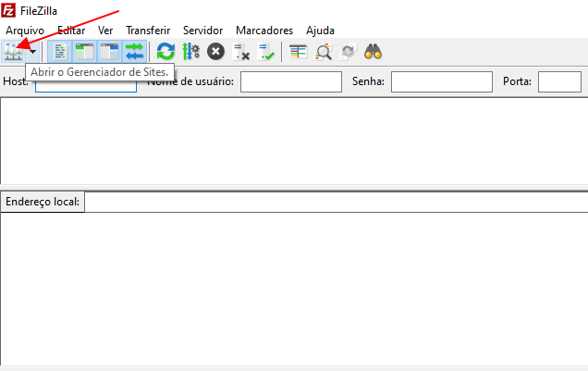Image resolution: width=588 pixels, height=371 pixels.
Task: Click the Senha password field
Action: point(442,81)
